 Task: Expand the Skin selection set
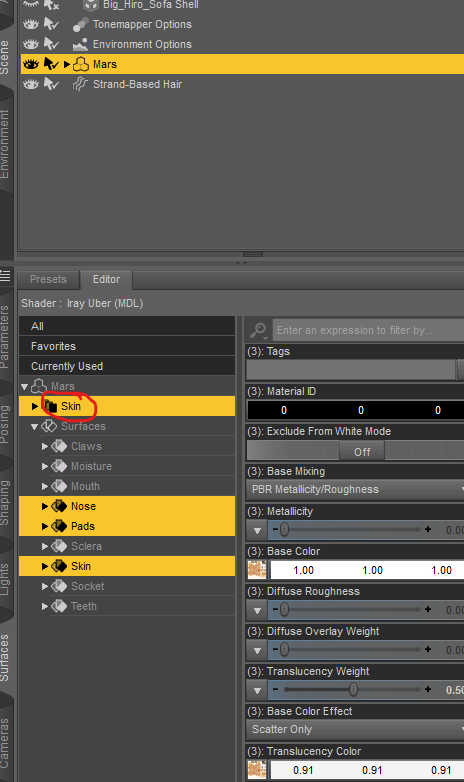coord(34,406)
